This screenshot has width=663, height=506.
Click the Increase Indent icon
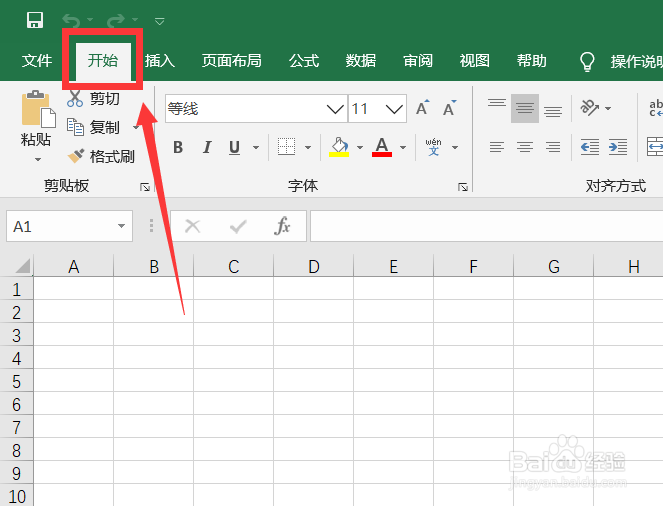click(x=618, y=147)
